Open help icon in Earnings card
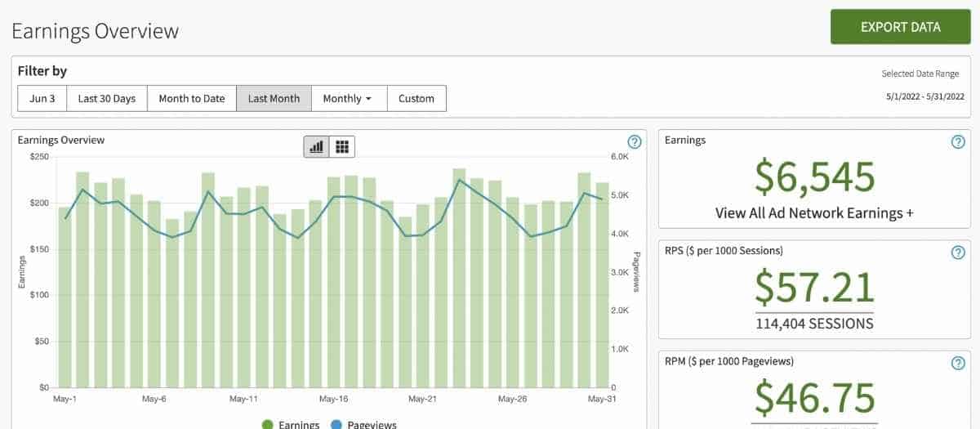 pos(958,142)
